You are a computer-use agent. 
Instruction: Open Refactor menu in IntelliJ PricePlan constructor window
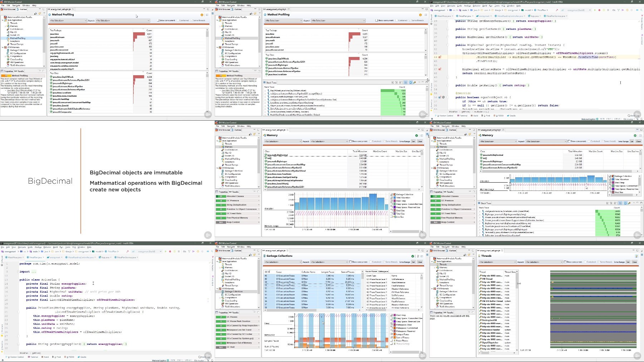[x=47, y=247]
